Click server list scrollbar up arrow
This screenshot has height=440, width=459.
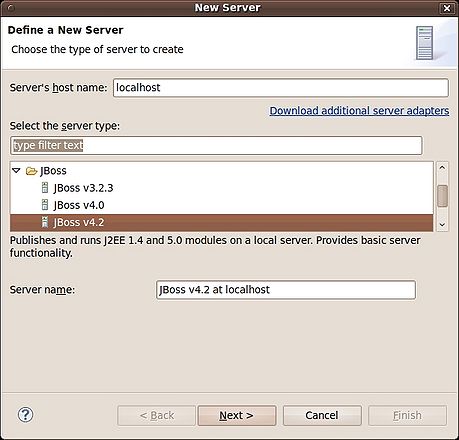(x=442, y=168)
